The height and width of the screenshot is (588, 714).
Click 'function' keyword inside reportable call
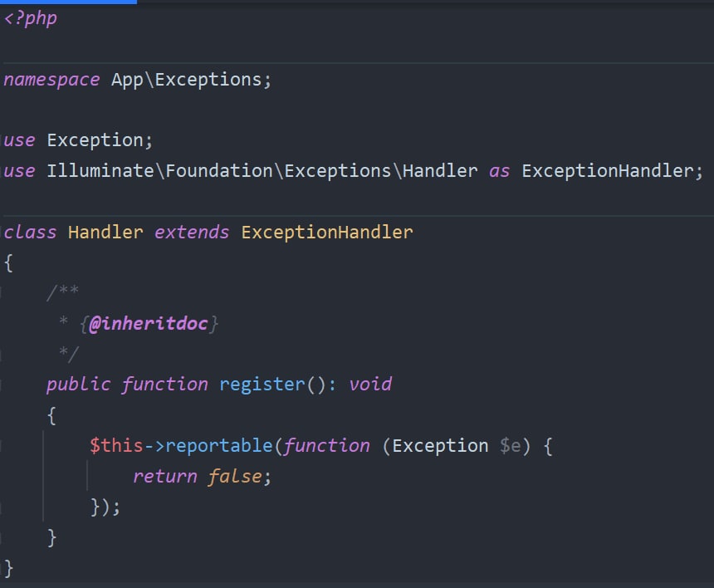326,446
